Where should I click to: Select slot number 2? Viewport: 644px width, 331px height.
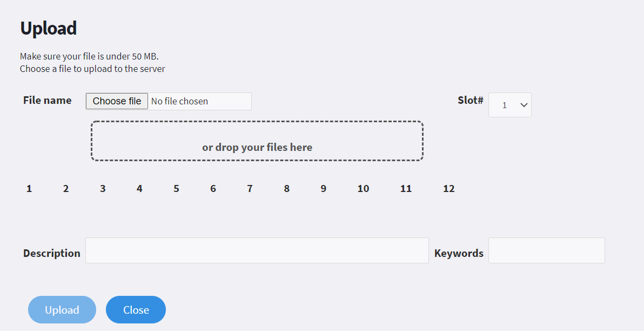click(x=66, y=189)
